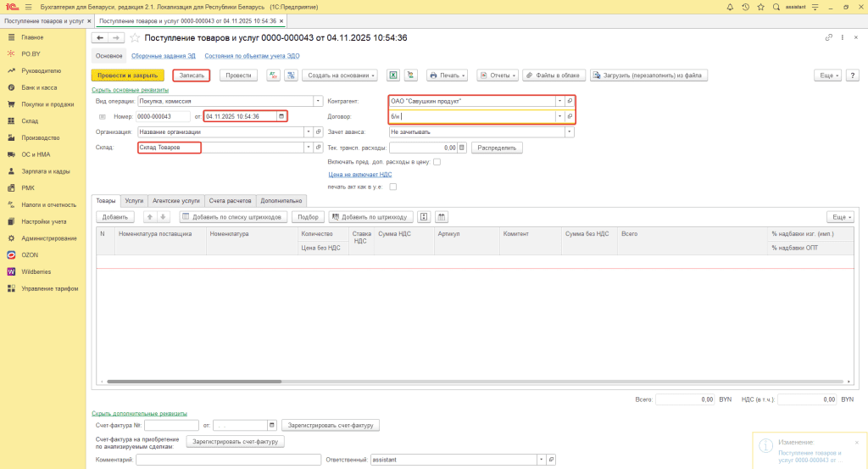
Task: Open Зарплата и кадры section
Action: point(46,171)
